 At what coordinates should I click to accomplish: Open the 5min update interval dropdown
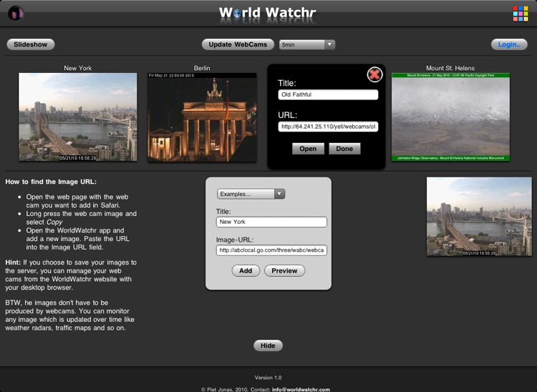pos(307,44)
